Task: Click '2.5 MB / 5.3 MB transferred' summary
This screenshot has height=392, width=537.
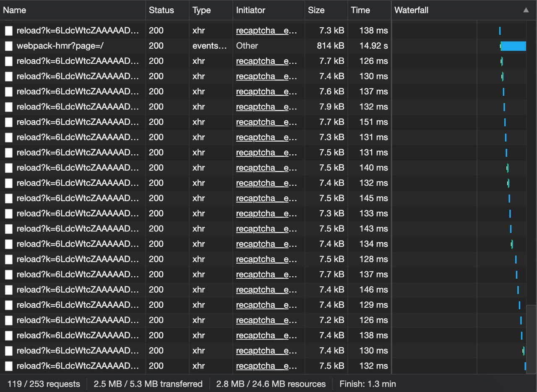Action: pos(148,384)
